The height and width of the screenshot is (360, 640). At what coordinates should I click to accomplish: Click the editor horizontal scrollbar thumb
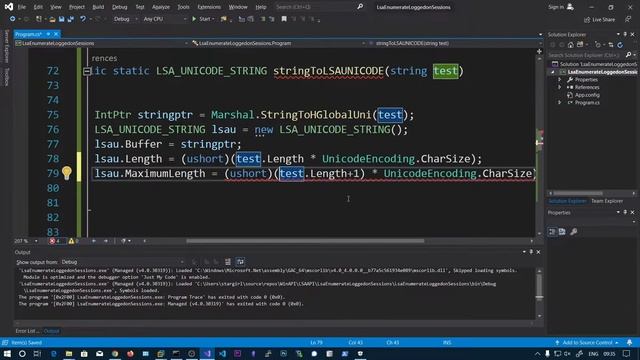(305, 241)
